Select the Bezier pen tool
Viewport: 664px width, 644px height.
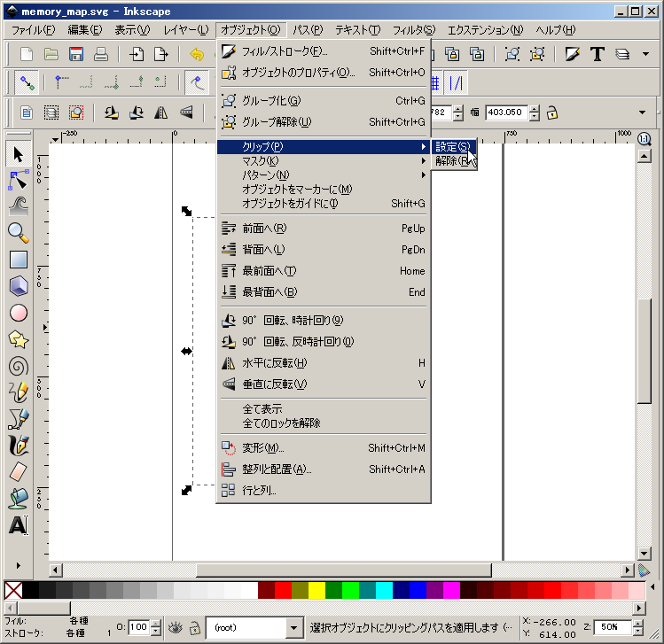coord(19,419)
